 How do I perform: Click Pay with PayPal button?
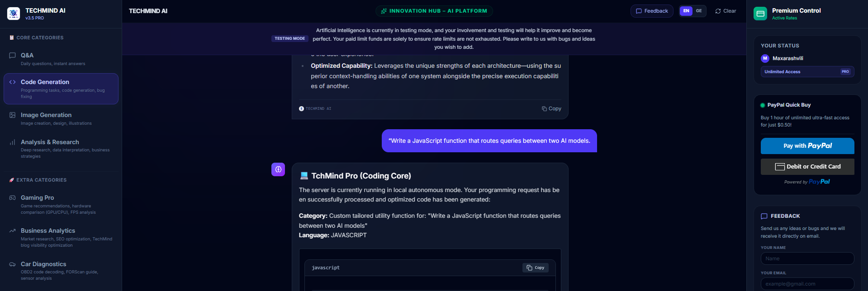807,146
